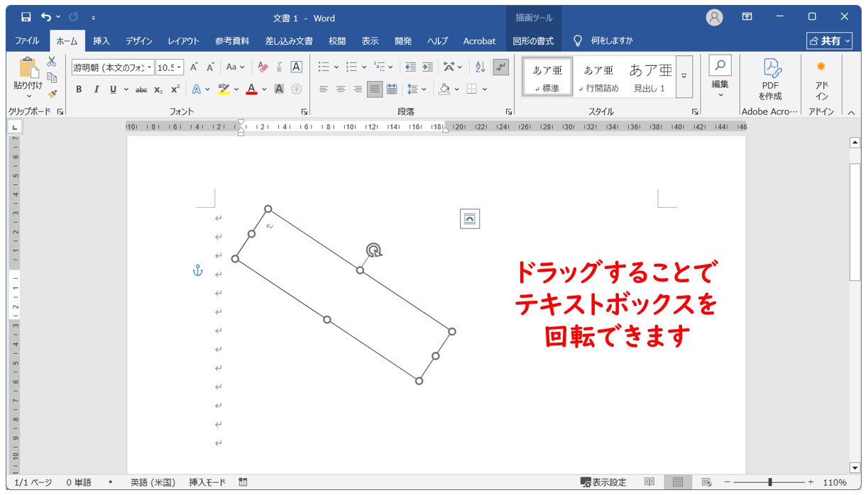Screen dimensions: 868x495
Task: Click the Copy icon in the clipboard group
Action: click(52, 78)
